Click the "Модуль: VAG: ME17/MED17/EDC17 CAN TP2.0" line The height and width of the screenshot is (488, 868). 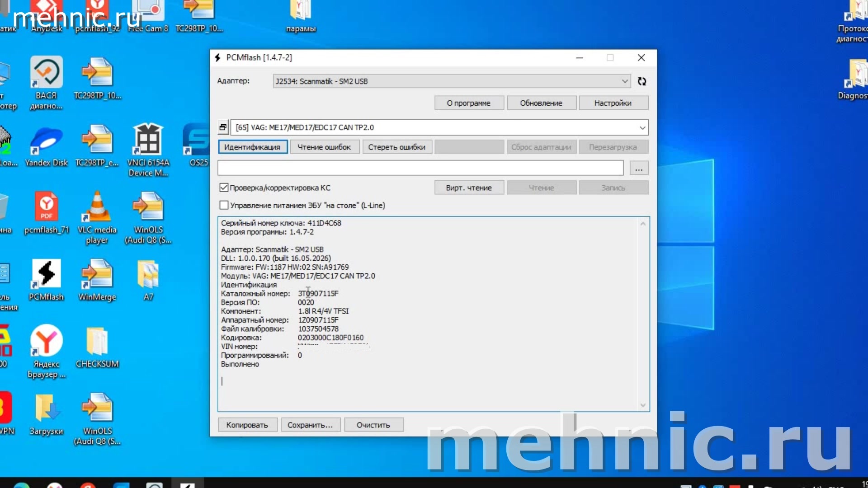pyautogui.click(x=298, y=276)
